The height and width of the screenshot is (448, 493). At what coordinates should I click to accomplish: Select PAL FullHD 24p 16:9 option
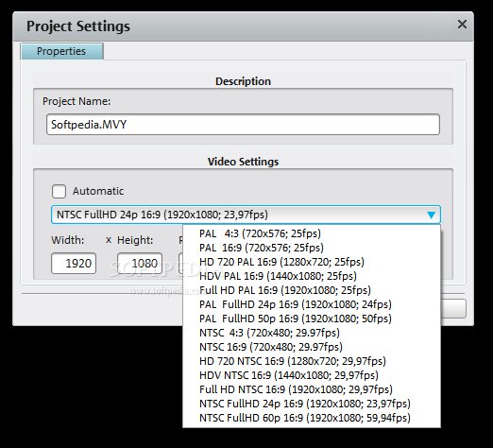[312, 304]
